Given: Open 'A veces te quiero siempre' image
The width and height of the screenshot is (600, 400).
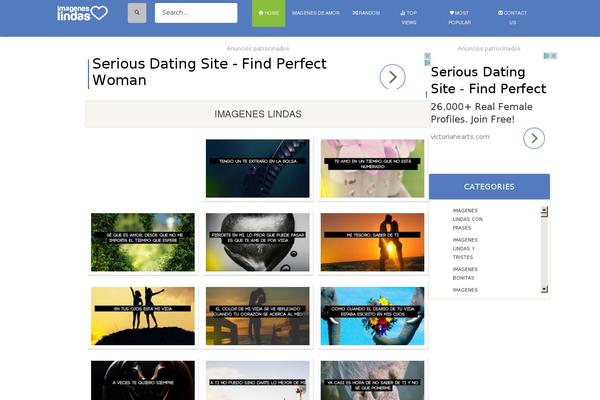Looking at the screenshot, I should [143, 380].
